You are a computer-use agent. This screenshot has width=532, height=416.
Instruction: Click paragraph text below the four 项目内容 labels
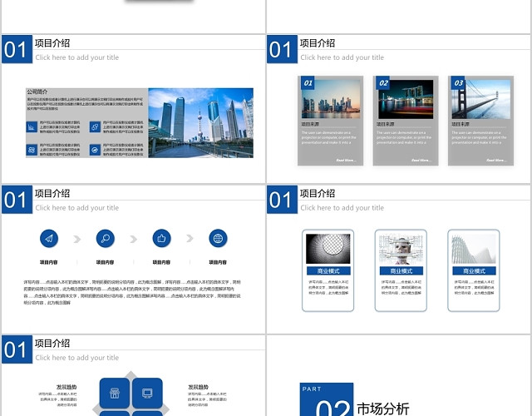pyautogui.click(x=132, y=292)
